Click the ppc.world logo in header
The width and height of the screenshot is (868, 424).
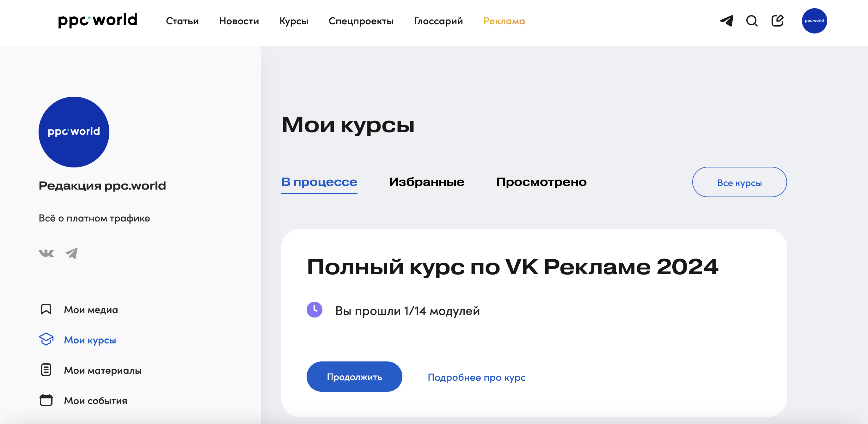[98, 21]
